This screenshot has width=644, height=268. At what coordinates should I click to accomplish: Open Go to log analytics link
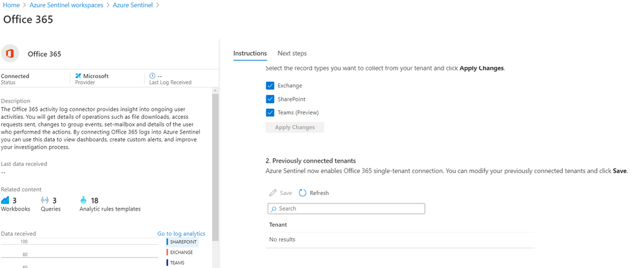181,233
